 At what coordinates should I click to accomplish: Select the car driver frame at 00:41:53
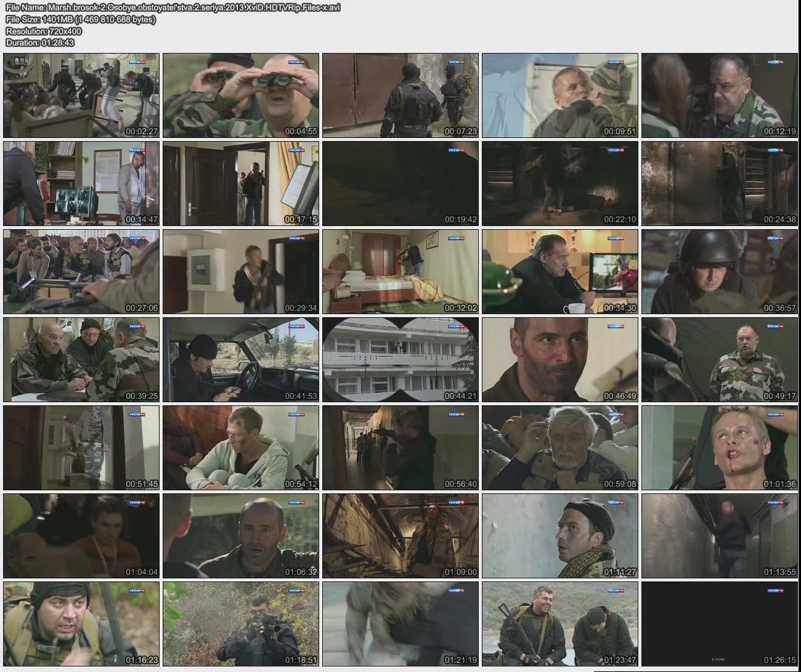tap(241, 360)
